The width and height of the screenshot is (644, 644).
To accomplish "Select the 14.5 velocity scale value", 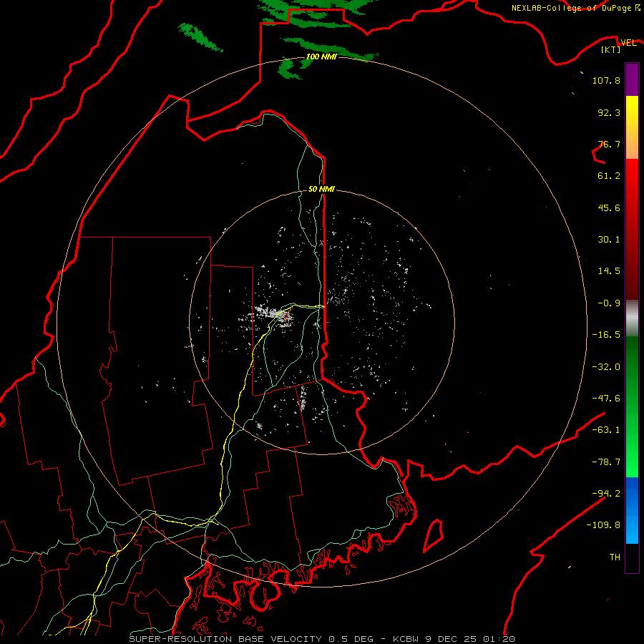I will 609,271.
